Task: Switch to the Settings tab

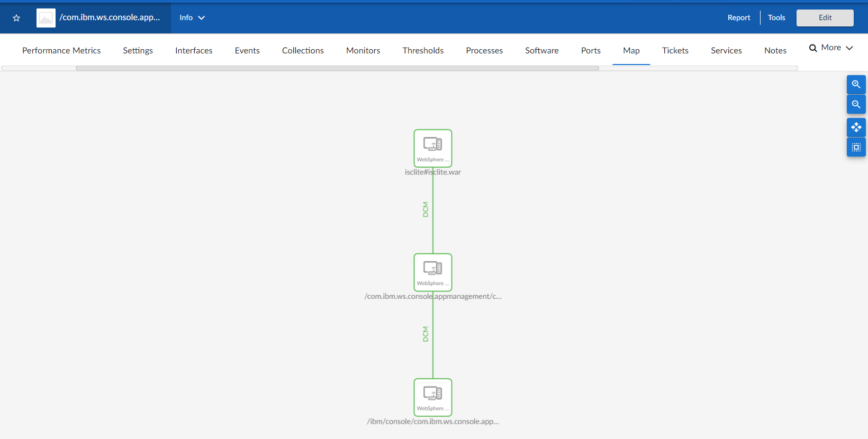Action: click(x=138, y=51)
